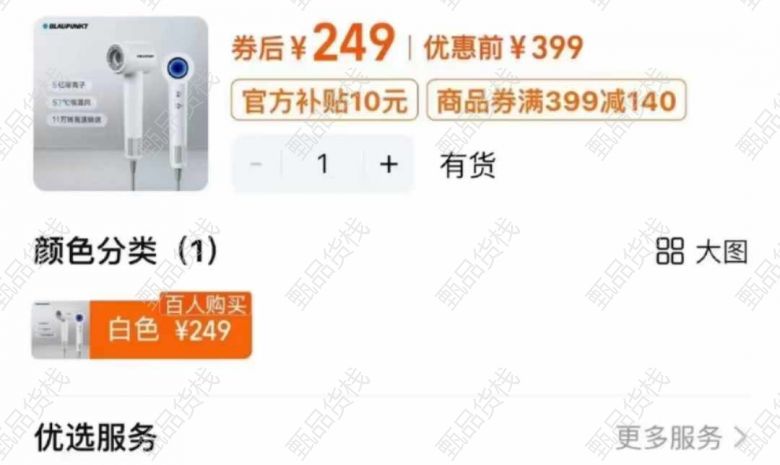Tap the 官方补贴10元 subsidy tag

324,100
